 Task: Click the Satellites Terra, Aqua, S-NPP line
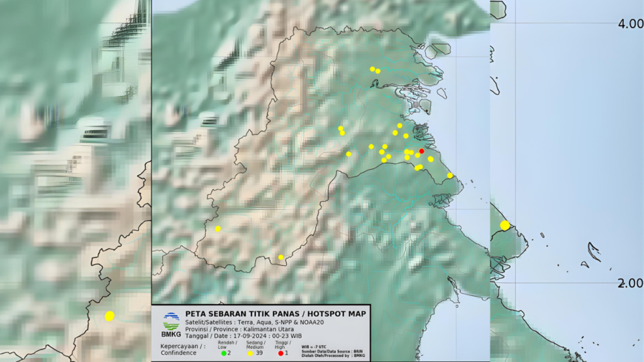coord(265,322)
